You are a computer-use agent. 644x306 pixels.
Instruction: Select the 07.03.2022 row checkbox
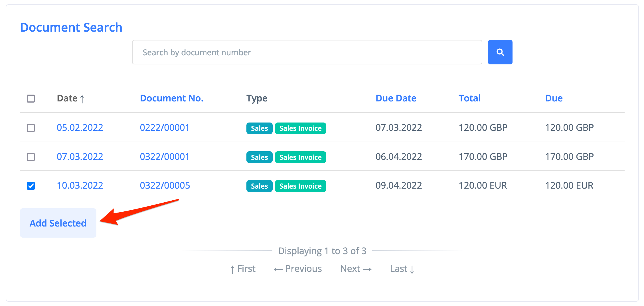click(x=31, y=157)
